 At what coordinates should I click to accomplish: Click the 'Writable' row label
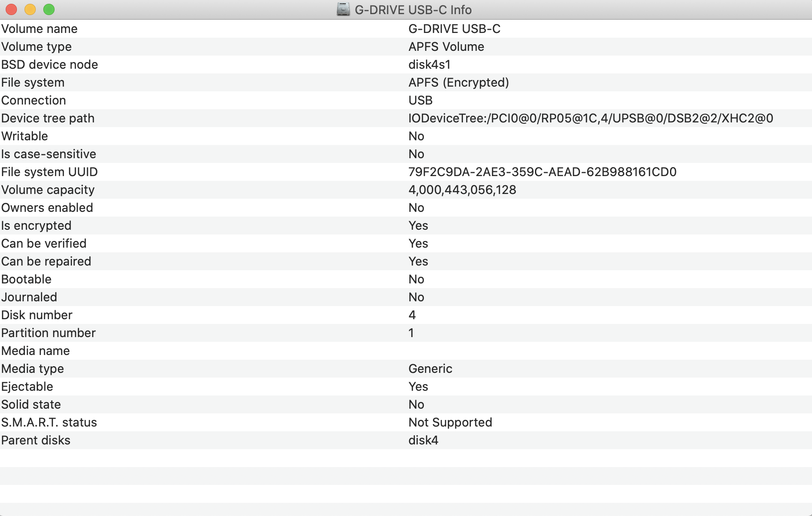coord(25,136)
